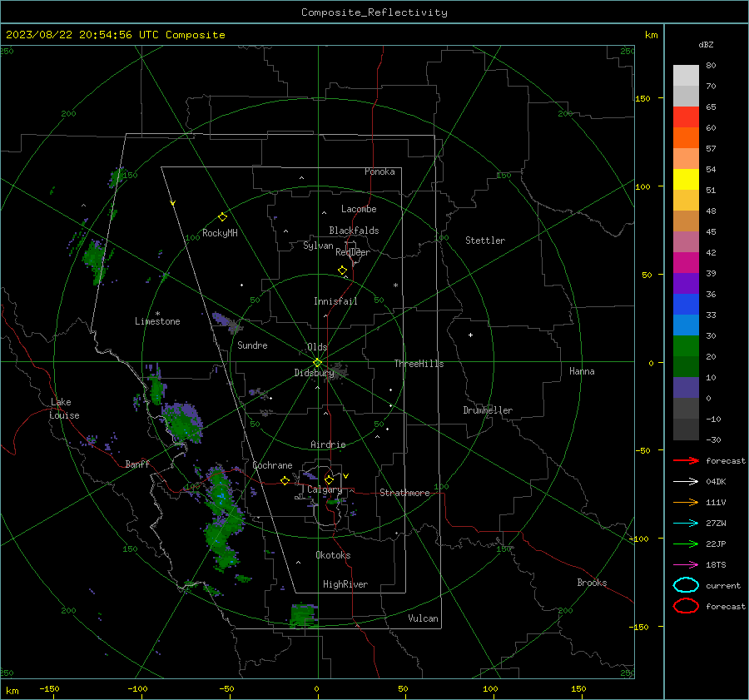The width and height of the screenshot is (749, 700).
Task: Click the asterisk marker above Limestone
Action: 157,314
